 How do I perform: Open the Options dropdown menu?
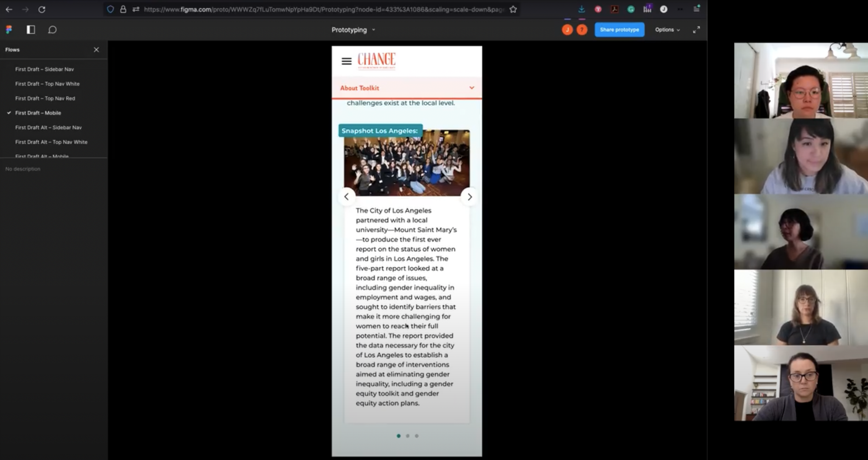coord(667,30)
